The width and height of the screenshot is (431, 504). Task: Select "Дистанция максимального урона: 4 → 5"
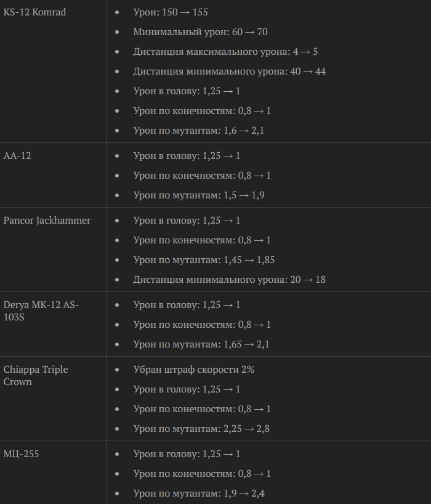(225, 52)
